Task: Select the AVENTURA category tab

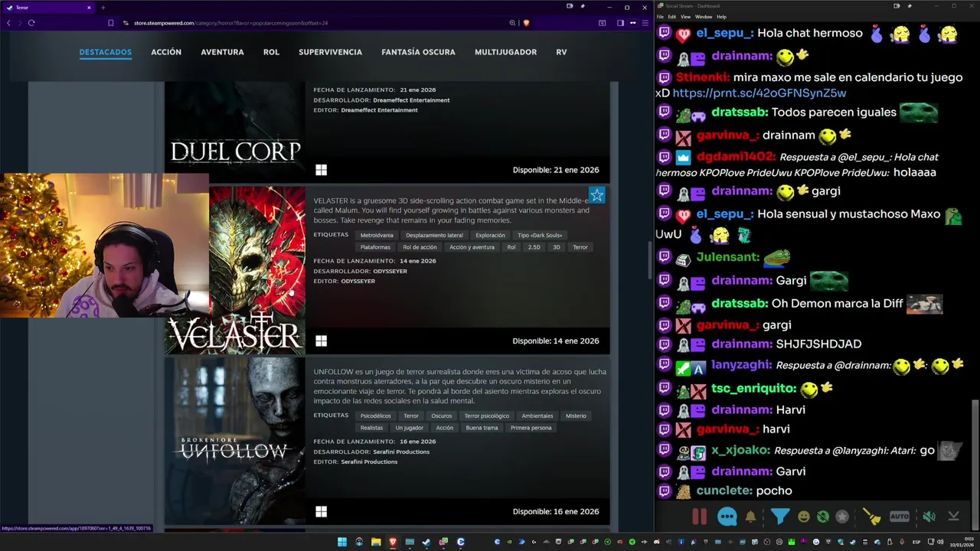Action: pyautogui.click(x=222, y=52)
